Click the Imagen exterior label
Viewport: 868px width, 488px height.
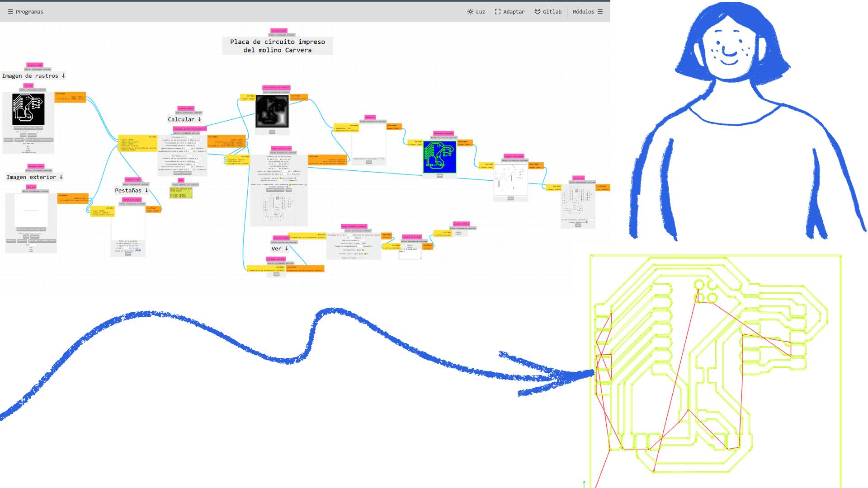click(x=34, y=177)
